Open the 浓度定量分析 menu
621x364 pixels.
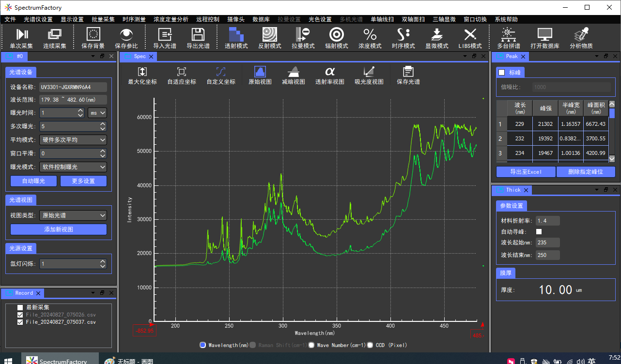coord(171,19)
